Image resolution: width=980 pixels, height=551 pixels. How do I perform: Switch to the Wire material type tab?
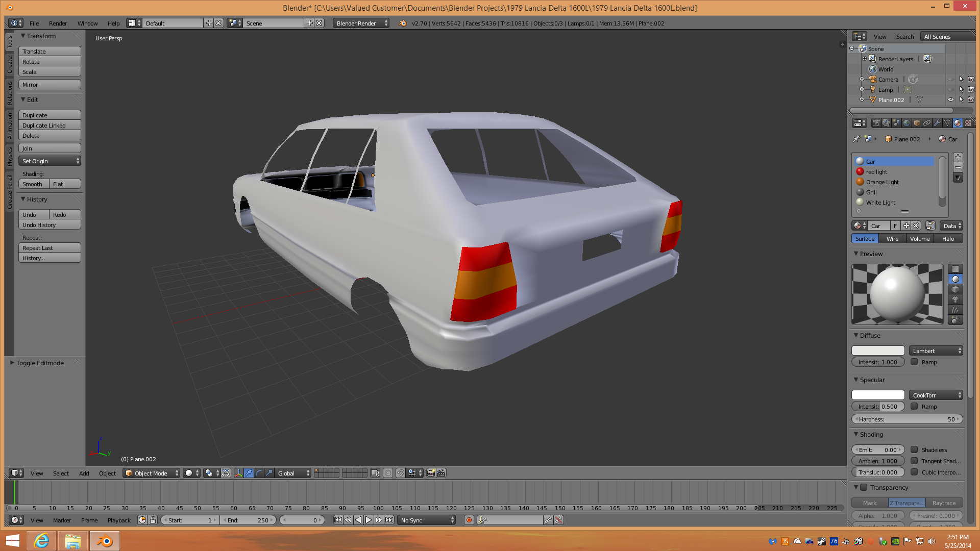click(892, 239)
